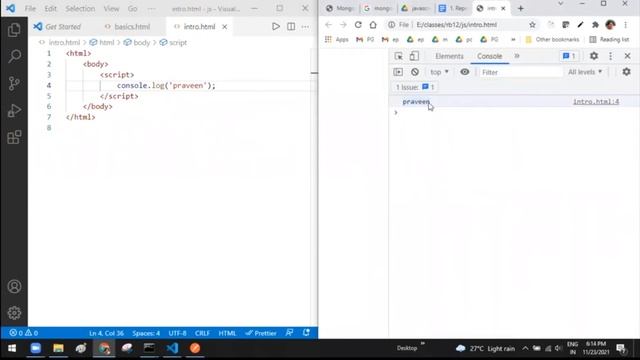640x360 pixels.
Task: Open the Run and Debug view
Action: (14, 110)
